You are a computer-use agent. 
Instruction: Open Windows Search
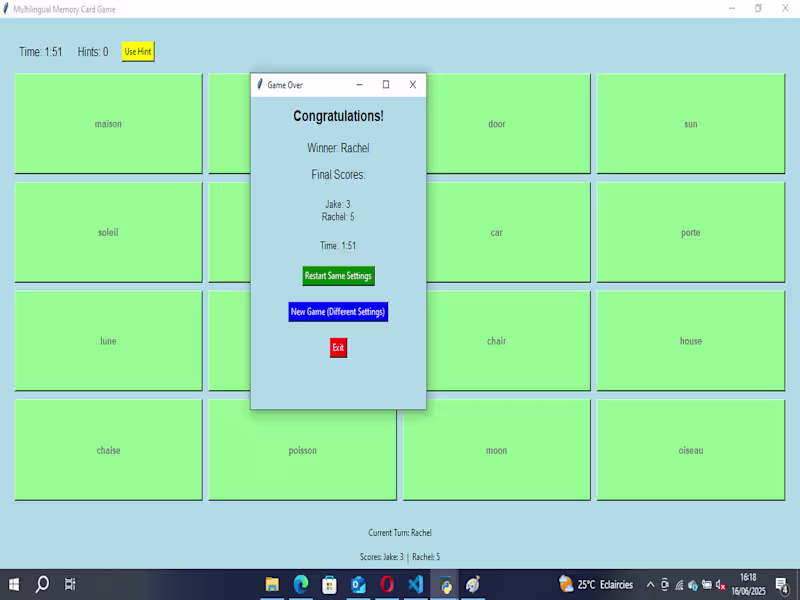pos(40,584)
